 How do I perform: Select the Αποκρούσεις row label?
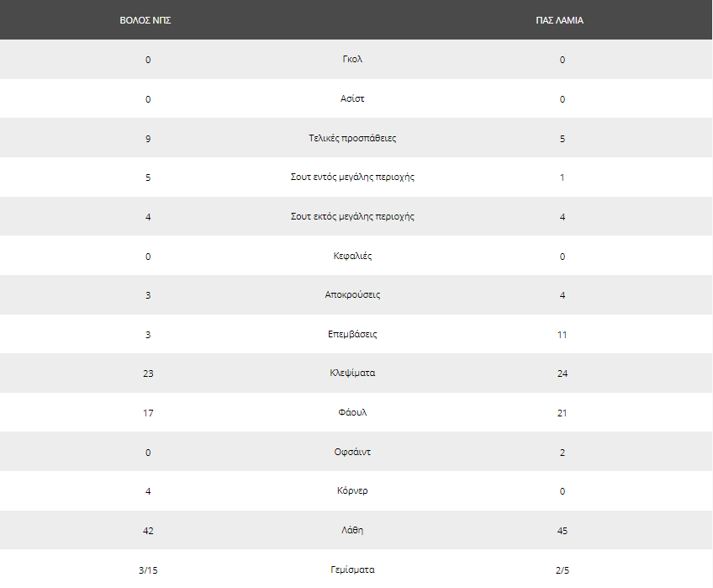click(352, 295)
